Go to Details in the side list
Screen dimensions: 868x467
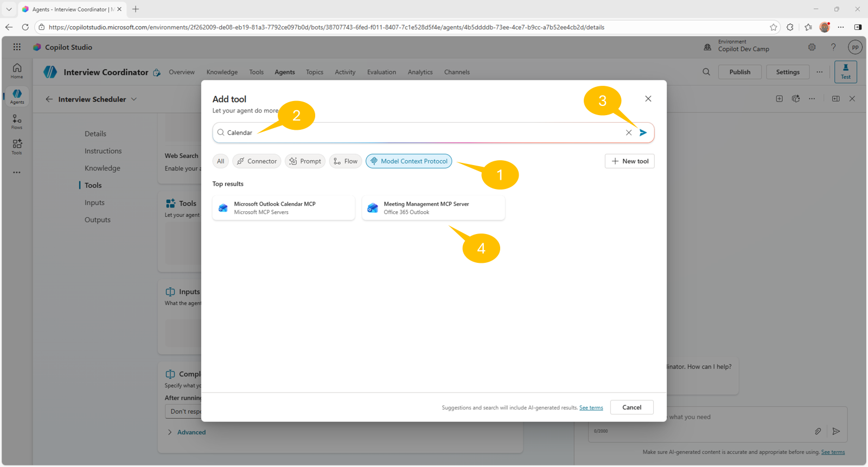tap(95, 134)
